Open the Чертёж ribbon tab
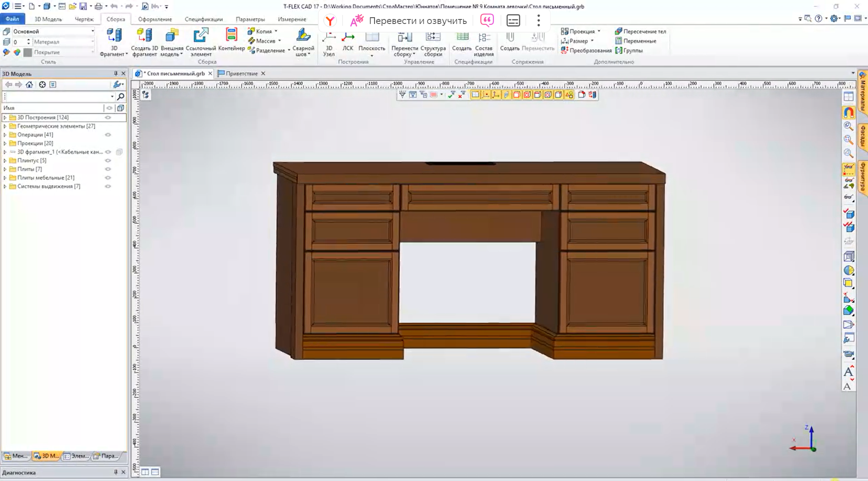The width and height of the screenshot is (868, 481). click(x=84, y=19)
